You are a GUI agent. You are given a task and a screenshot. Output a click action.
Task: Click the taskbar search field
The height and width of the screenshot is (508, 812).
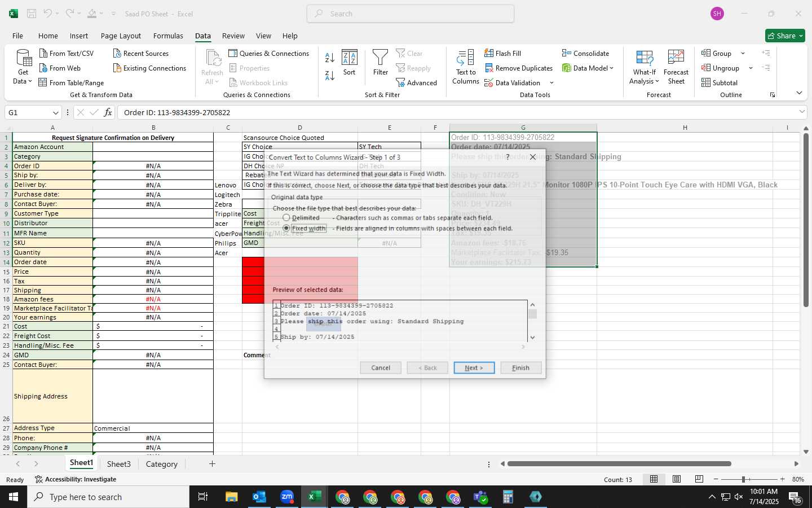point(108,497)
